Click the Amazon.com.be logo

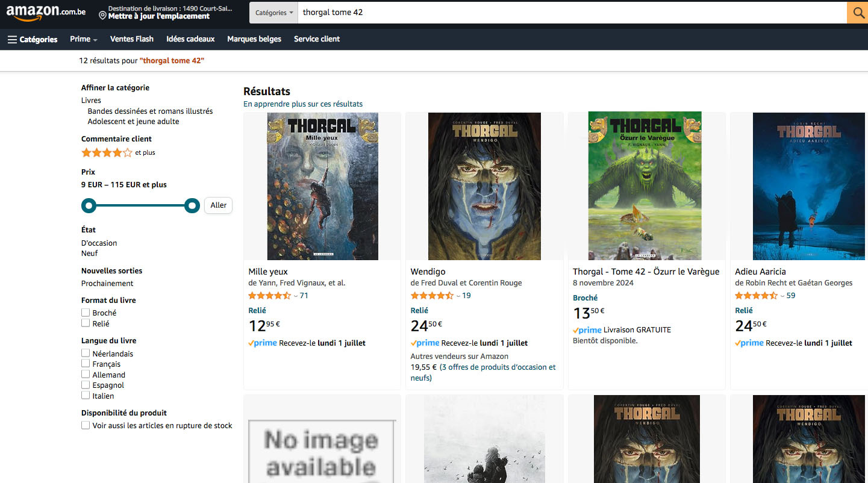[x=46, y=12]
